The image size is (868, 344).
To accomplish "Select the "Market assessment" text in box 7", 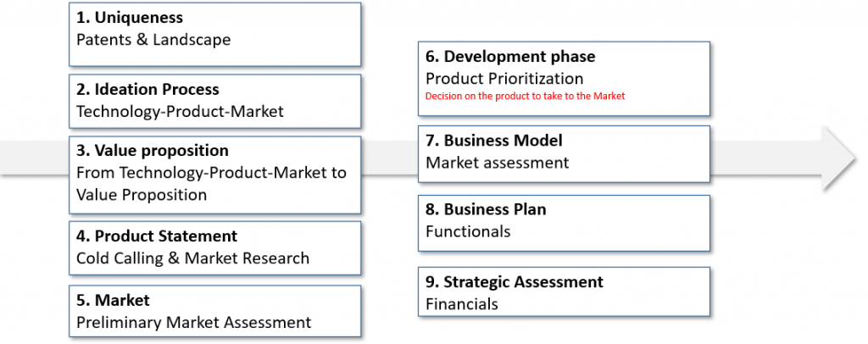I will point(497,162).
